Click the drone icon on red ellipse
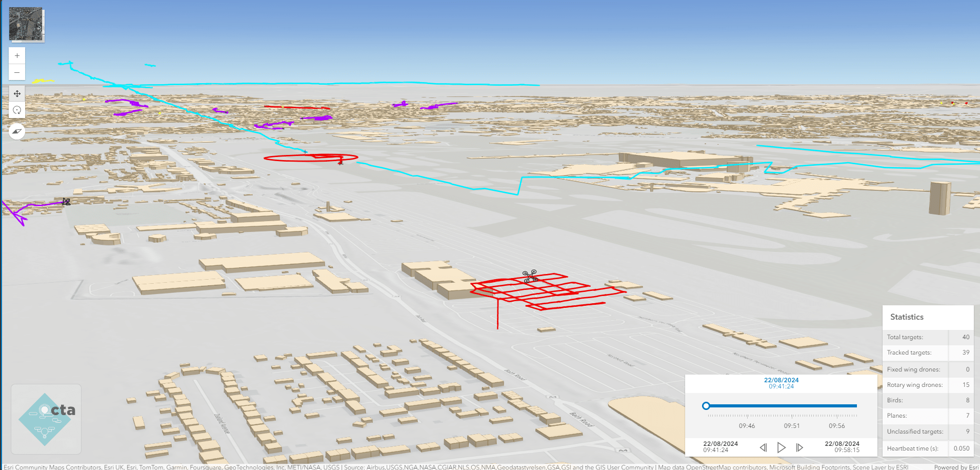Viewport: 980px width, 470px height. [341, 162]
